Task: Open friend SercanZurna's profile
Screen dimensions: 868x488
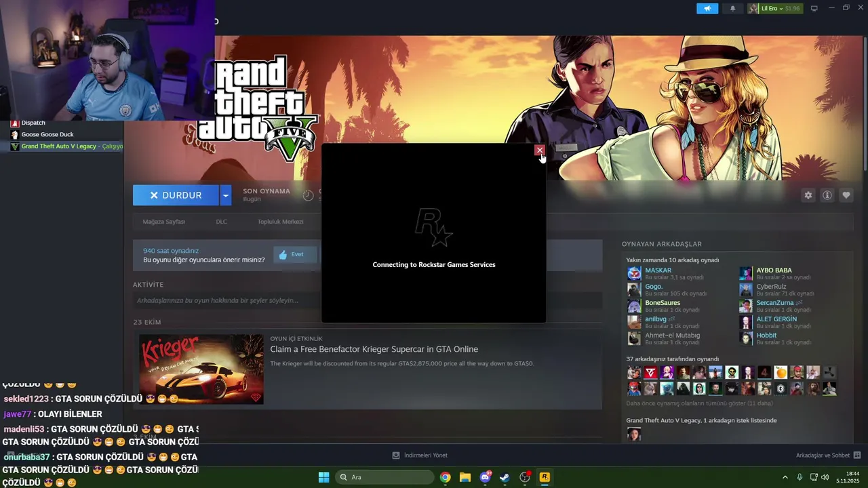Action: point(774,303)
